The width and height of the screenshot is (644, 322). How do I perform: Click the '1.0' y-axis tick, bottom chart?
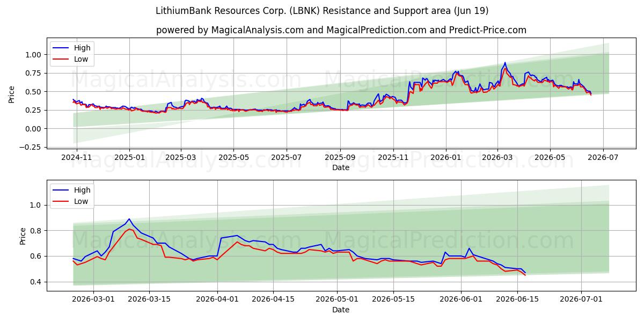pos(36,205)
